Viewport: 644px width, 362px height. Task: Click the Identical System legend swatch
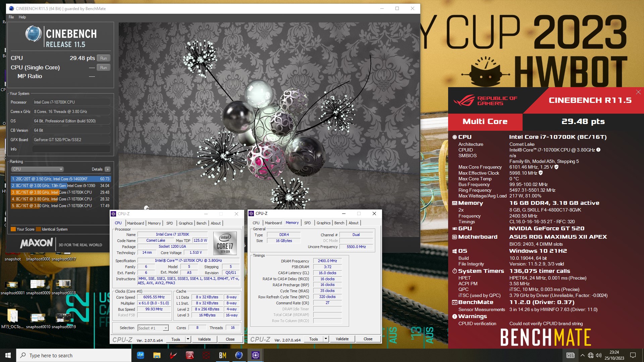[x=39, y=229]
